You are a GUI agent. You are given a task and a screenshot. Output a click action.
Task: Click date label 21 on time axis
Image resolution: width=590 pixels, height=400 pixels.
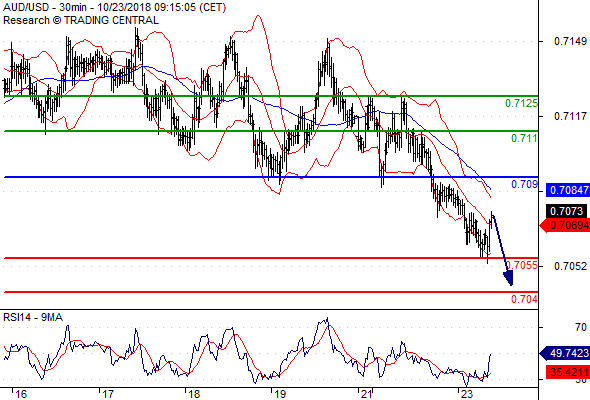(366, 394)
